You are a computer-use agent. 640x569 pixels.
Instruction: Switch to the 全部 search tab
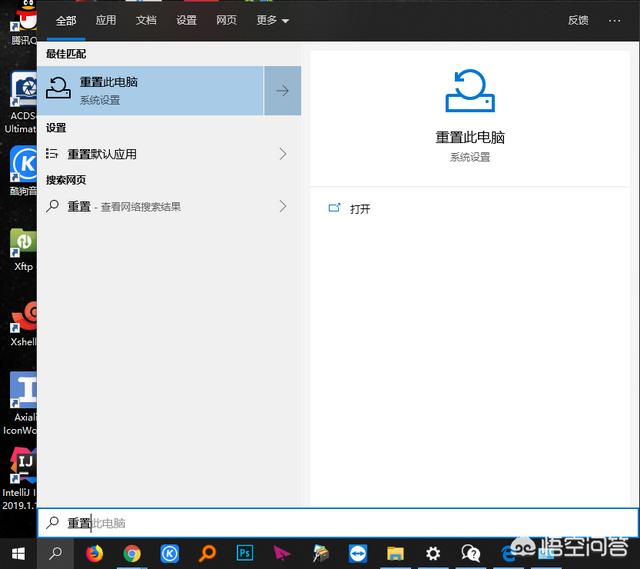click(x=66, y=20)
